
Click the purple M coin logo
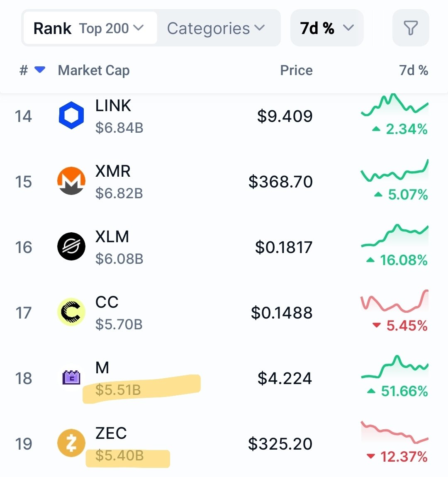coord(71,377)
